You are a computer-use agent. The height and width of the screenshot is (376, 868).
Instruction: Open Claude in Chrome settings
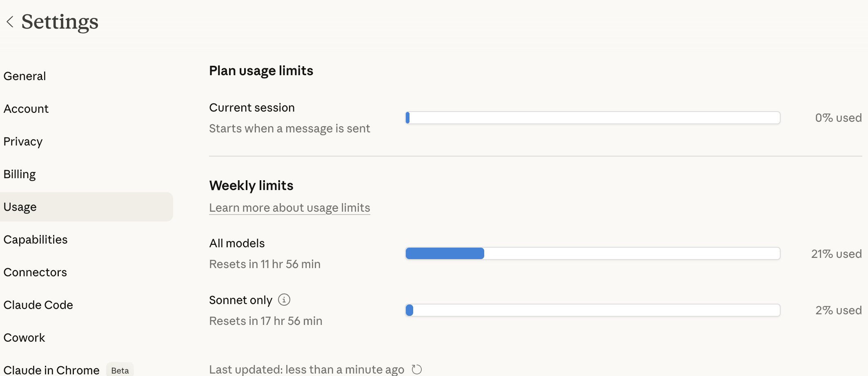51,370
